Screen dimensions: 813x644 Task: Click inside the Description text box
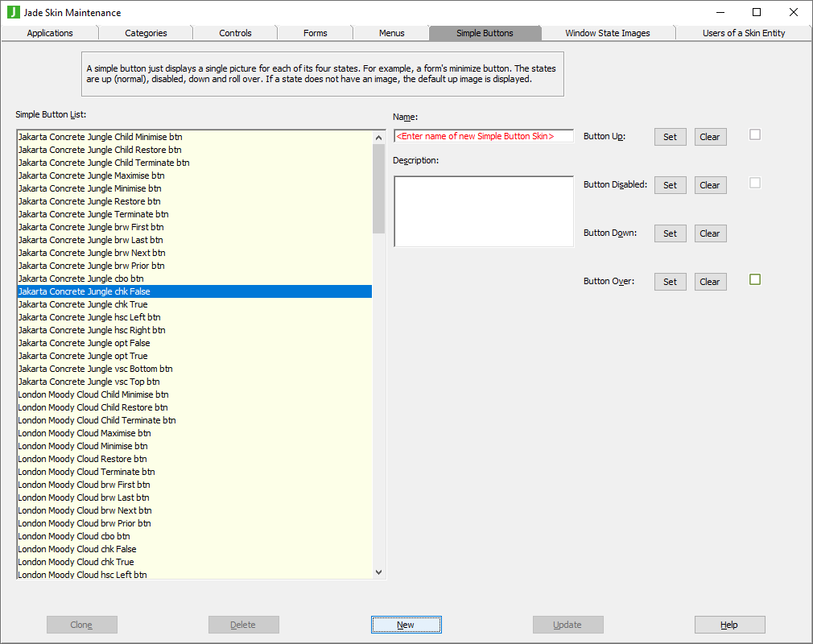pos(483,211)
